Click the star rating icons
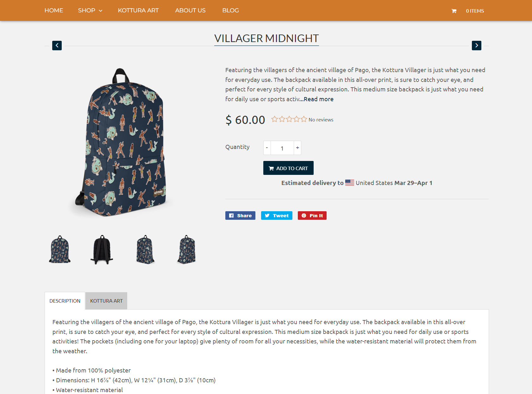 point(289,119)
